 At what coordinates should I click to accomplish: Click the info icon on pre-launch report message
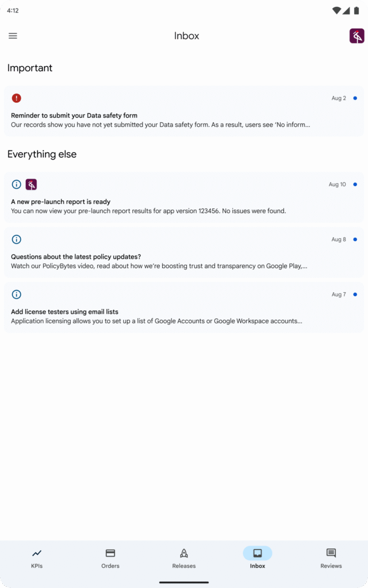click(x=16, y=184)
